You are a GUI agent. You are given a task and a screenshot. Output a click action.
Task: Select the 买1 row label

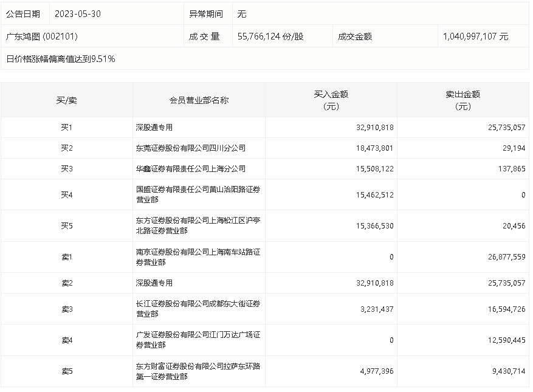(67, 128)
